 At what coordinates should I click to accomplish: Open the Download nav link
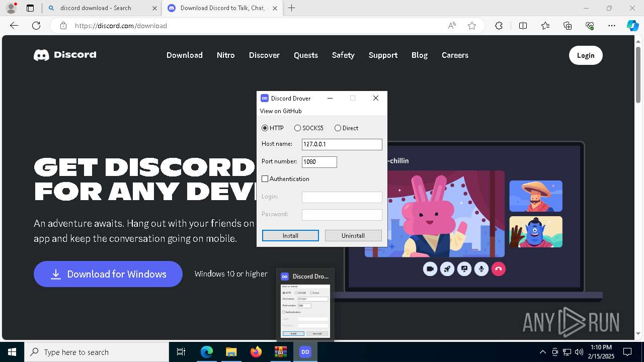pos(185,55)
